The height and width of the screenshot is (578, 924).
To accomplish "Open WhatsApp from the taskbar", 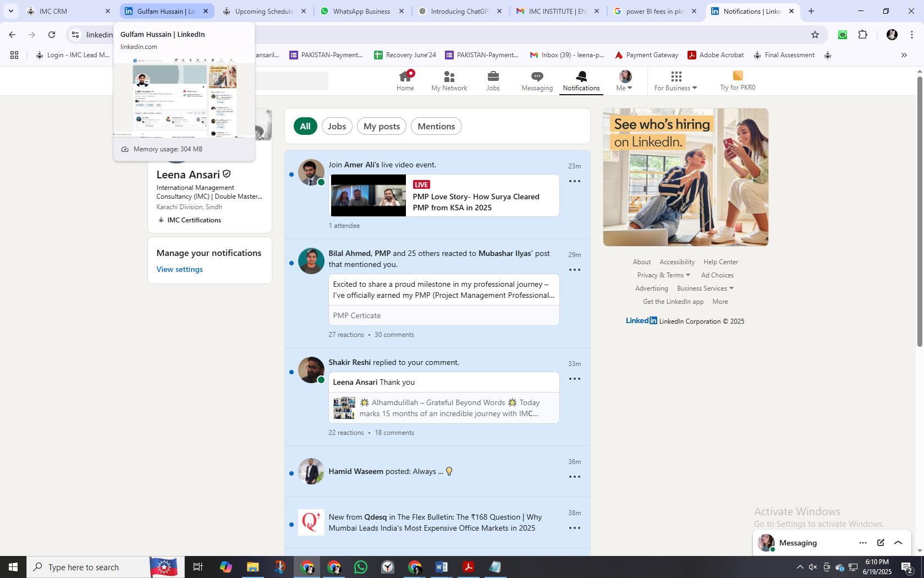I will (x=360, y=567).
